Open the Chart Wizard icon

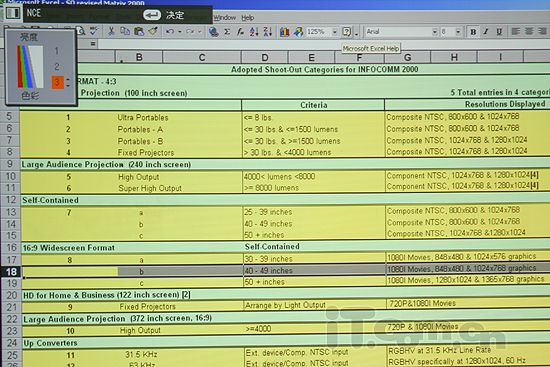point(284,32)
